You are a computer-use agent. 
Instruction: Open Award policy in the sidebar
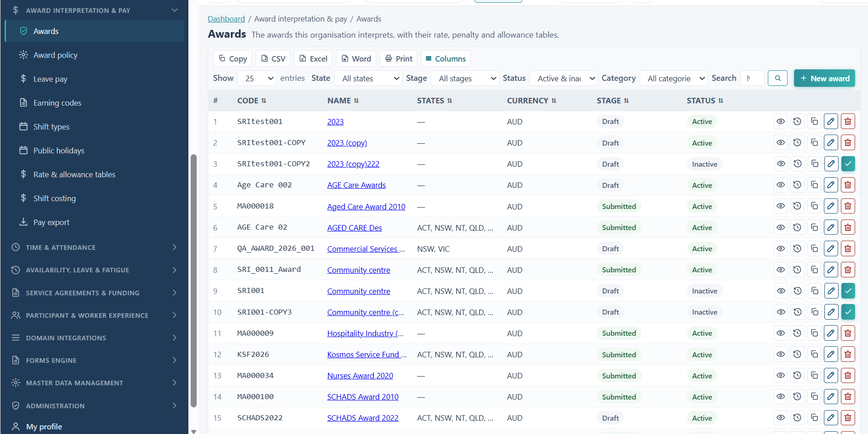pos(94,55)
